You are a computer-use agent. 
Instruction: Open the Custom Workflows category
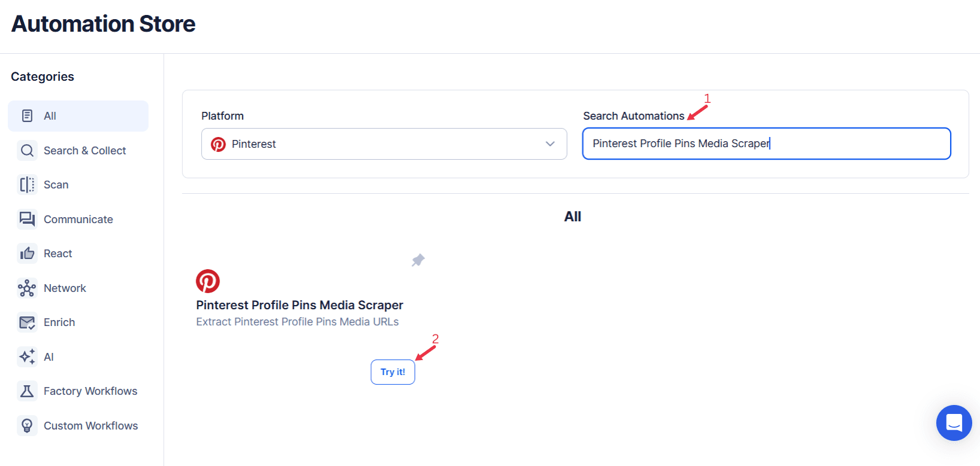click(90, 426)
